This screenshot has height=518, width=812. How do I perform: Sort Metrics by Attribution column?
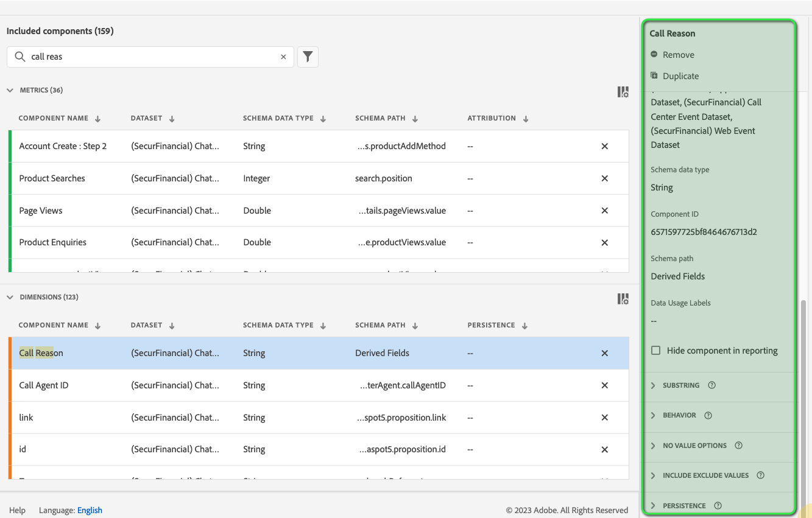click(x=498, y=118)
